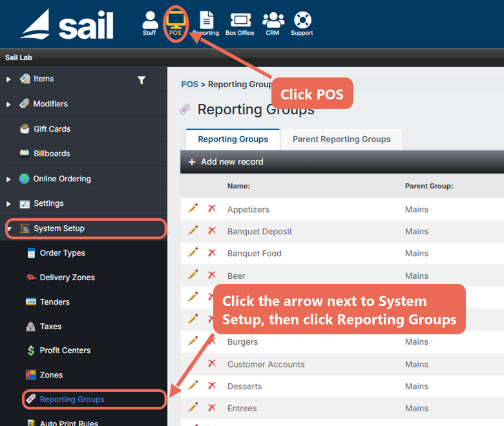Open Order Types in sidebar
Viewport: 504px width, 426px height.
63,253
